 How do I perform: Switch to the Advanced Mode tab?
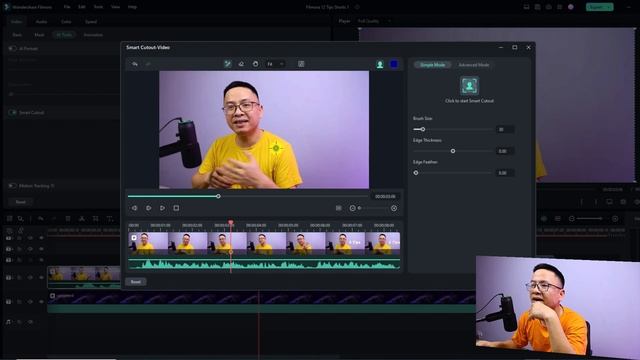pos(473,65)
